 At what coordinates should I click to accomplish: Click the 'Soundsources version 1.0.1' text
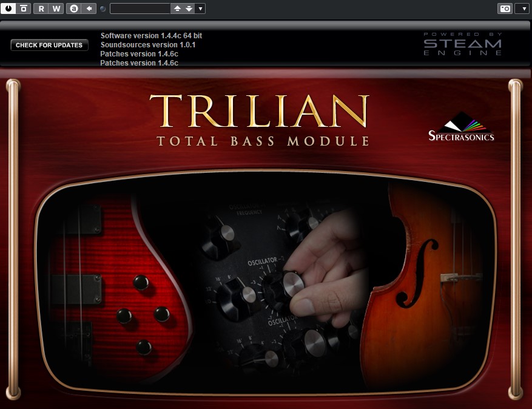tap(148, 45)
